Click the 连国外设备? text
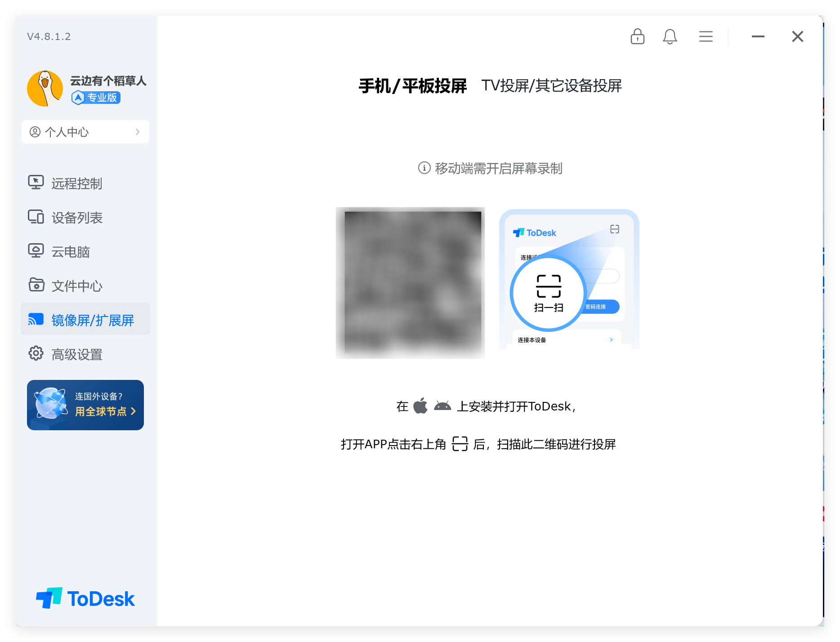 [x=98, y=396]
